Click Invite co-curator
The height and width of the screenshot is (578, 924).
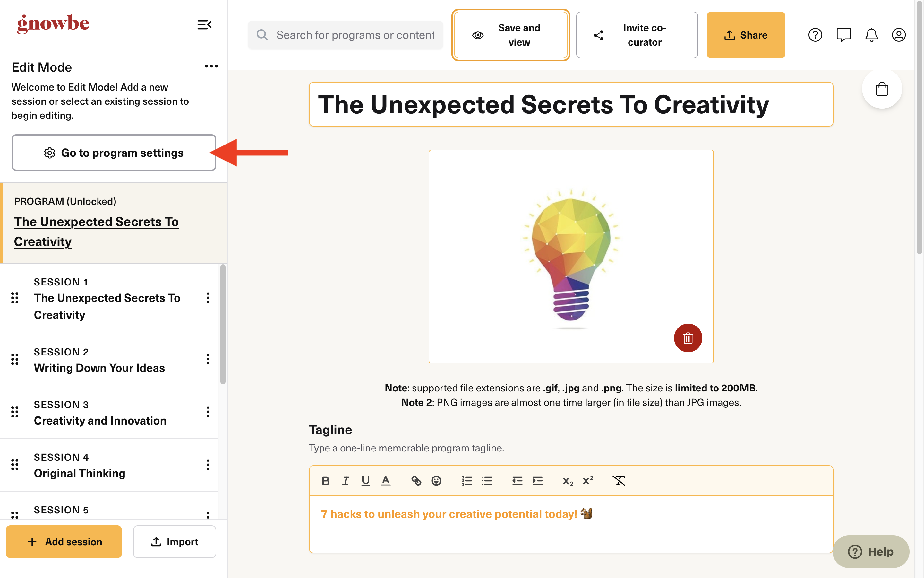coord(637,35)
